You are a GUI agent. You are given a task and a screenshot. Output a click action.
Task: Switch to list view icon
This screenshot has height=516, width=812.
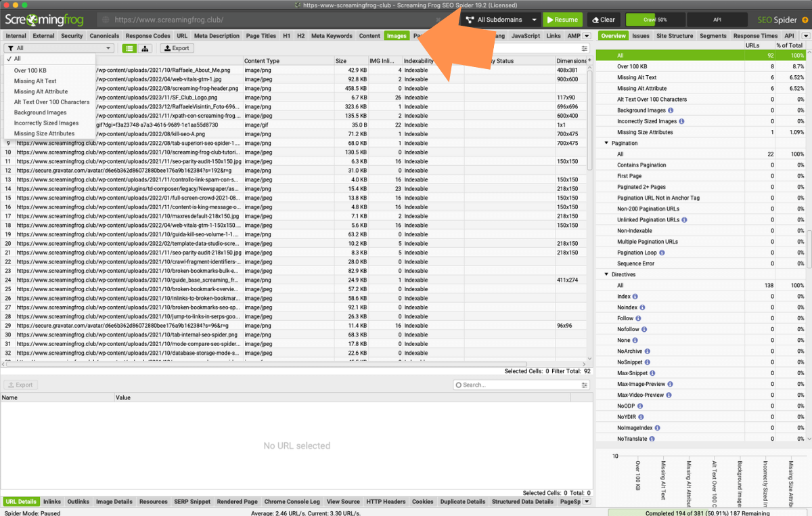129,48
